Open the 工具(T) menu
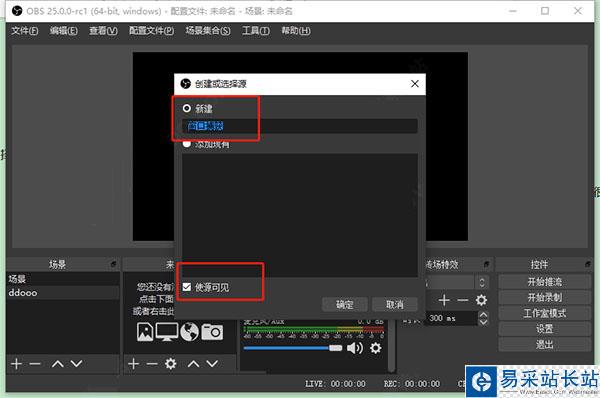The image size is (600, 398). 256,31
